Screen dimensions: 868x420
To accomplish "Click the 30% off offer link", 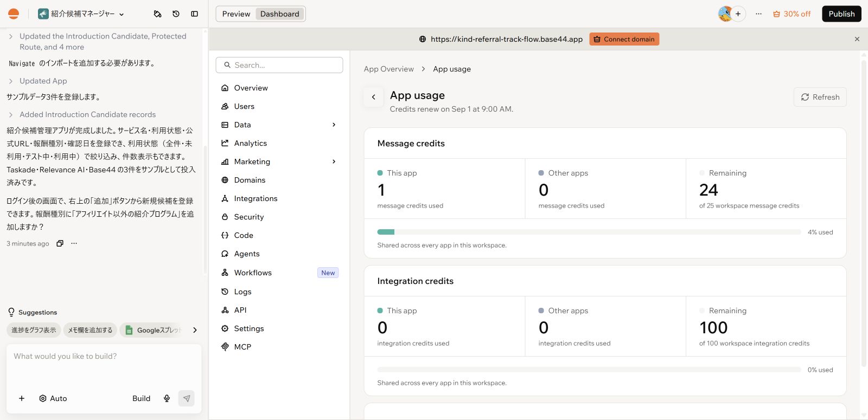I will (x=792, y=14).
